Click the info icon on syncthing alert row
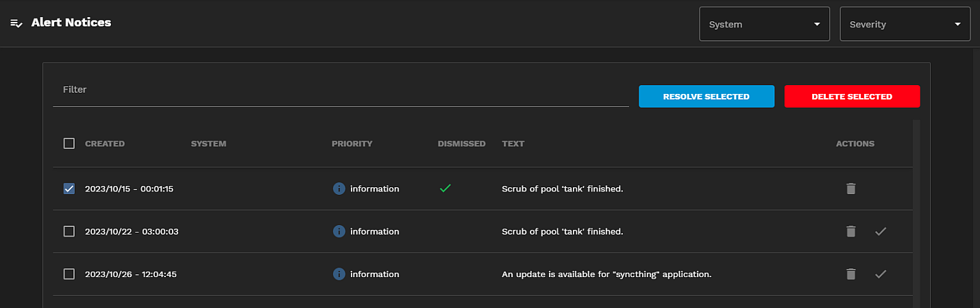The height and width of the screenshot is (308, 980). [x=339, y=274]
